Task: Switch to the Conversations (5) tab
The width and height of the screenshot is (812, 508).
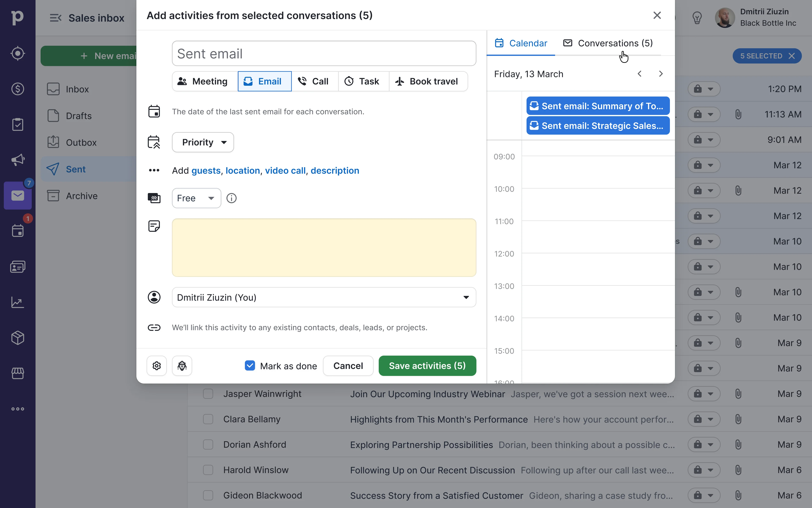Action: (608, 43)
